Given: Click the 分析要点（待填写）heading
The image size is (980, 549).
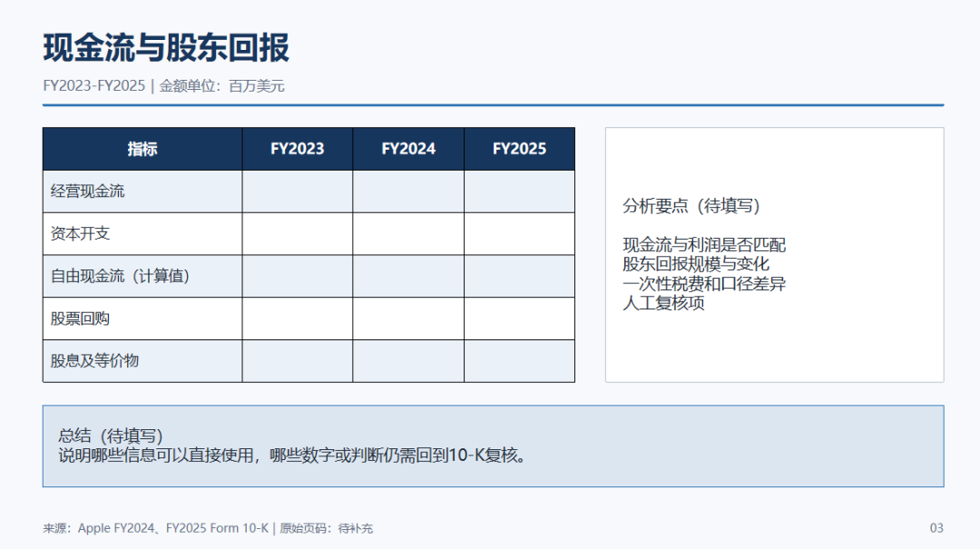Looking at the screenshot, I should coord(691,206).
